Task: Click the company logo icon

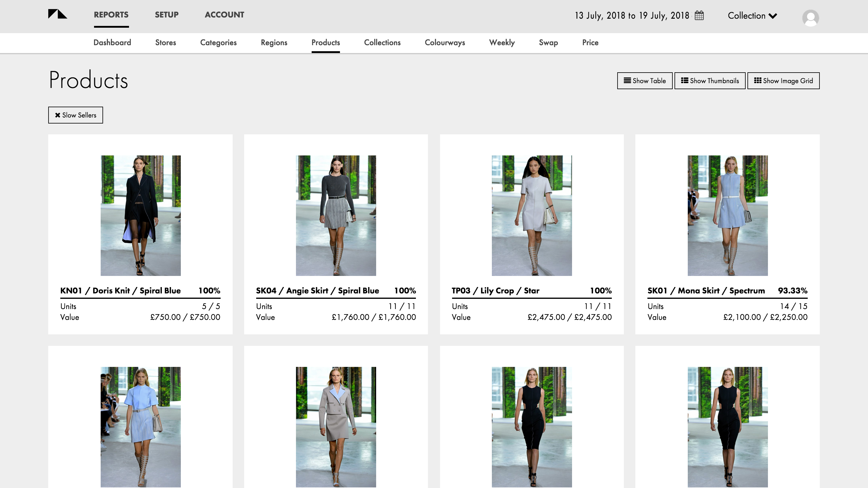Action: (x=58, y=14)
